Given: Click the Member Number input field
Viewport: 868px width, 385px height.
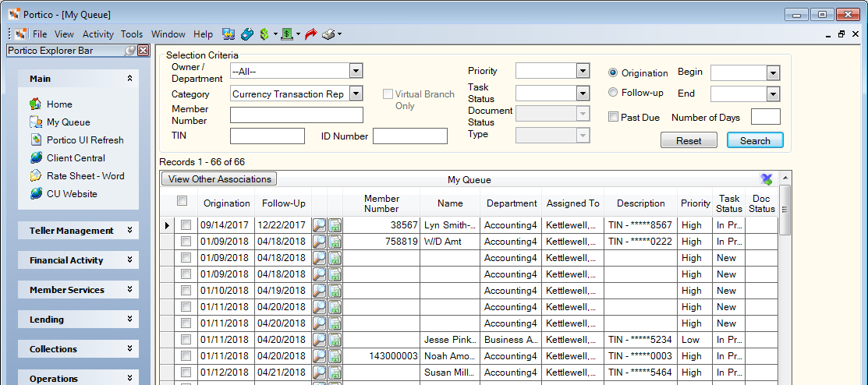Looking at the screenshot, I should click(296, 115).
